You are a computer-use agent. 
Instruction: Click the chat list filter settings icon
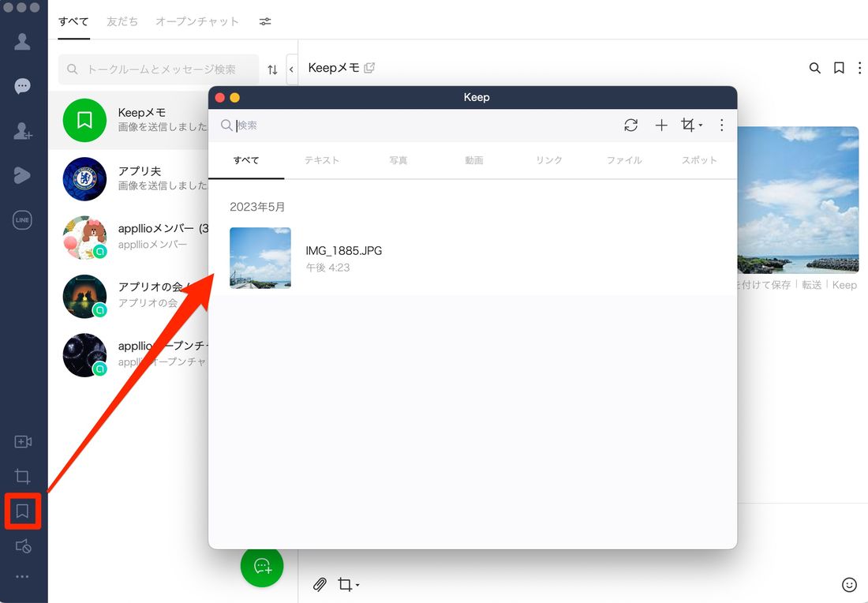coord(265,21)
